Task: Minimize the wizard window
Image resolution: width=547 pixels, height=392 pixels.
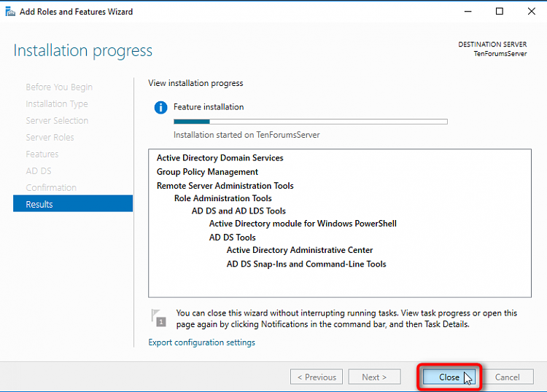Action: (x=468, y=12)
